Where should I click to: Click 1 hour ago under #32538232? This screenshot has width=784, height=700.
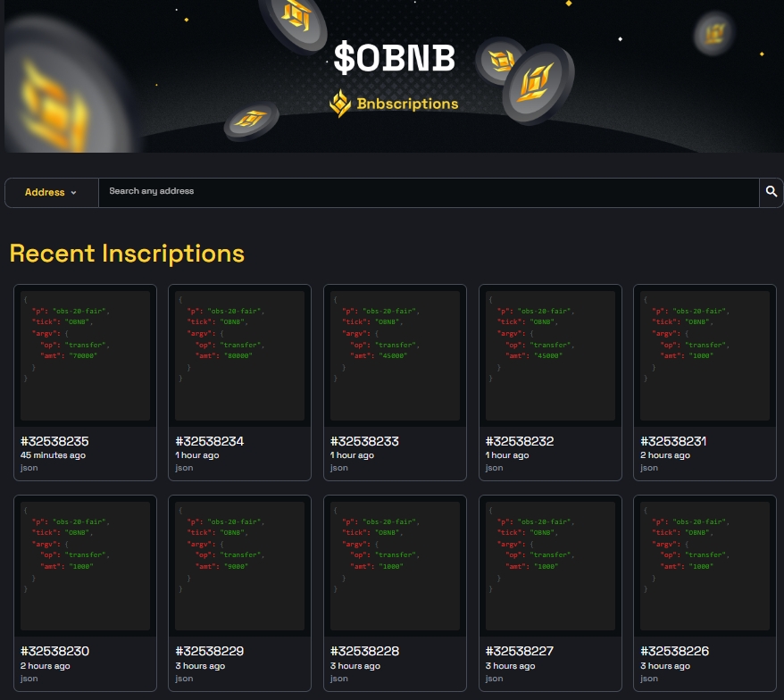click(507, 455)
